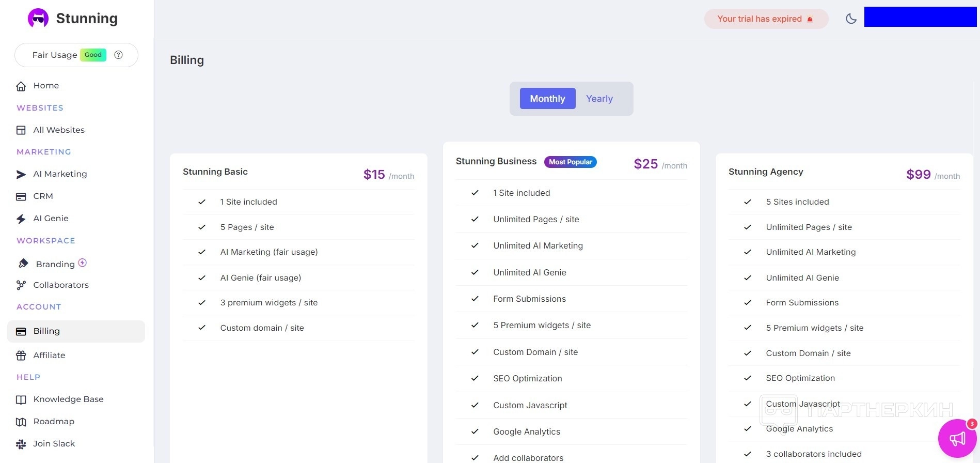Switch billing to Monthly
The width and height of the screenshot is (980, 463).
547,99
